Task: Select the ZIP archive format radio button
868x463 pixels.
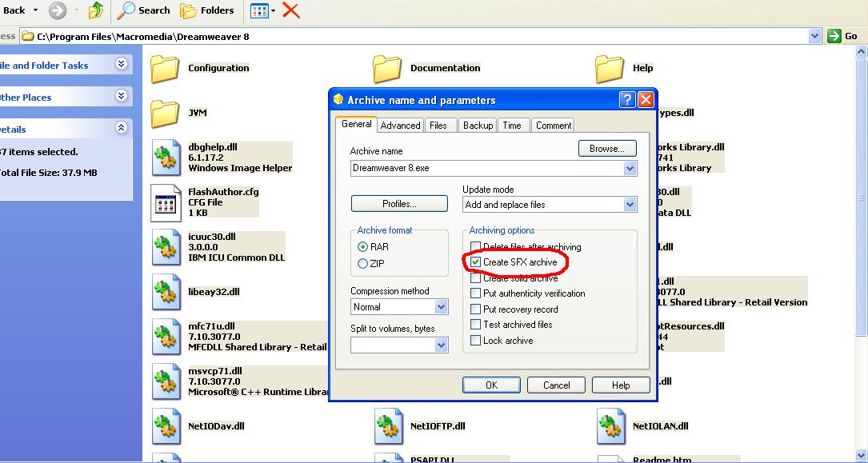Action: (362, 264)
